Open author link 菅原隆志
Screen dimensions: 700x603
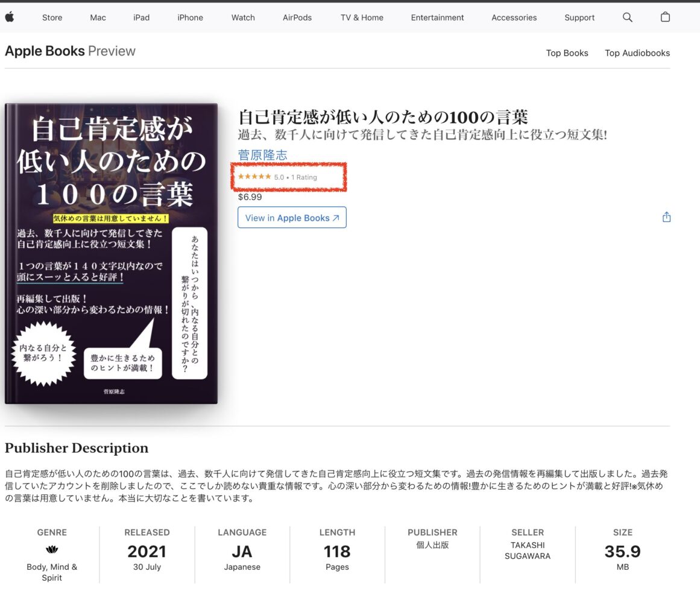[x=262, y=155]
